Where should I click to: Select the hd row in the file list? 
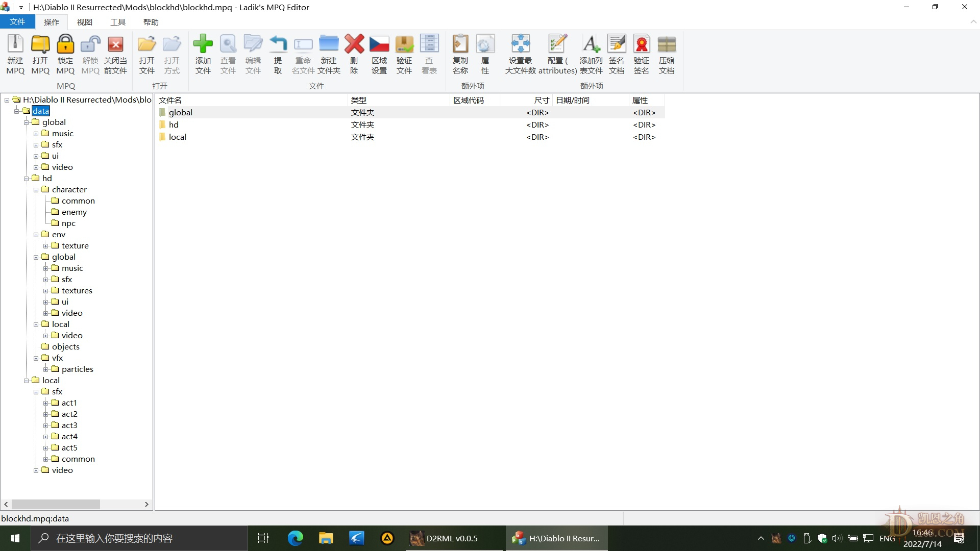[x=411, y=124]
